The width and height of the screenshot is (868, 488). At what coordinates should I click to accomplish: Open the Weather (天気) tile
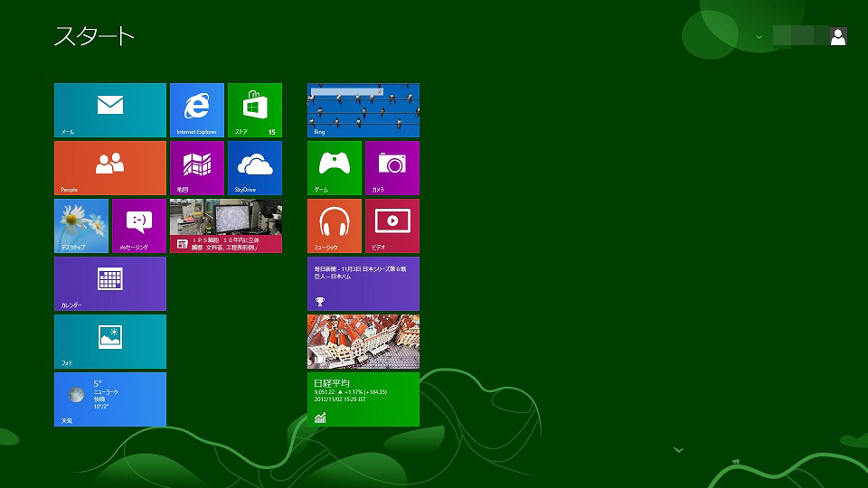[x=110, y=399]
